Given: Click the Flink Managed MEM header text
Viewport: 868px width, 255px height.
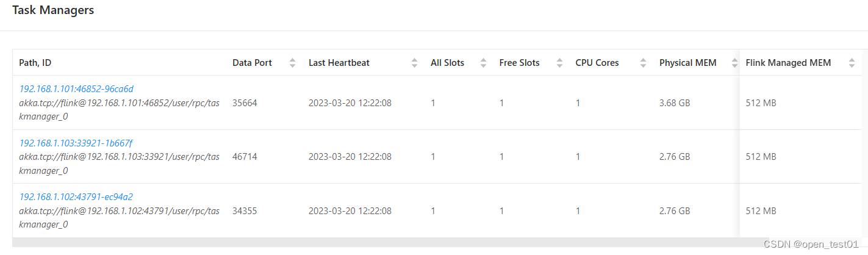Looking at the screenshot, I should coord(788,63).
